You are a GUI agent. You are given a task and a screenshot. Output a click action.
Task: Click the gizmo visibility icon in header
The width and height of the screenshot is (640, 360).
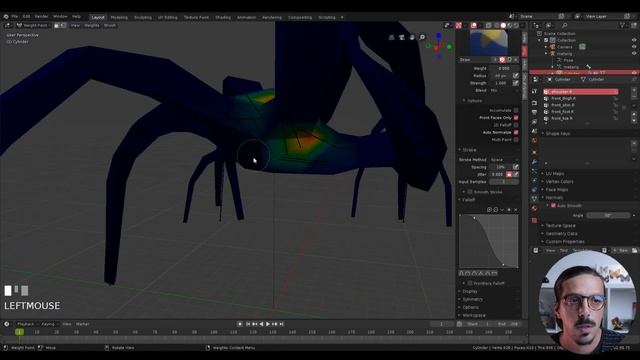459,25
